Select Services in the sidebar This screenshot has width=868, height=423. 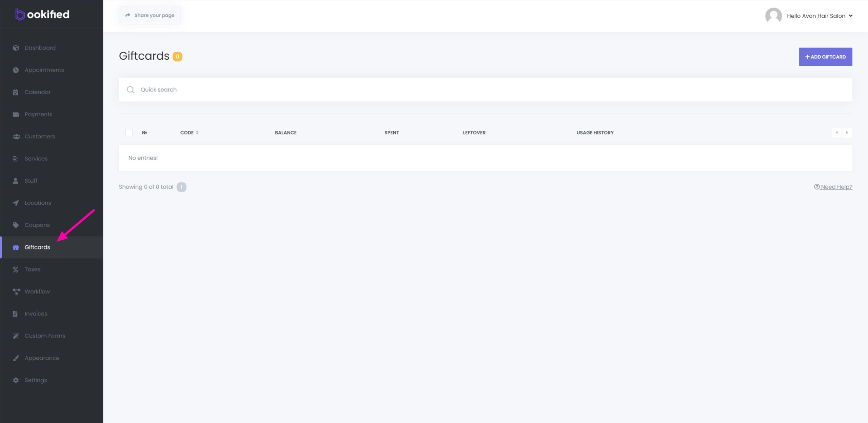52,159
